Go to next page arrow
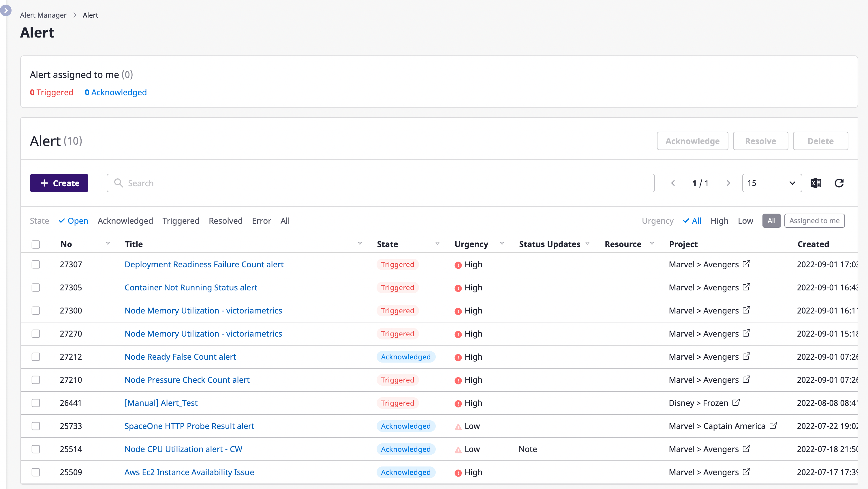 tap(728, 183)
